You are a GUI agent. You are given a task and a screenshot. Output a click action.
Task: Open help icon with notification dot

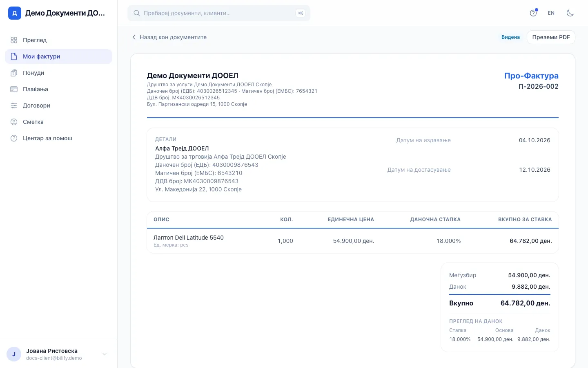533,13
